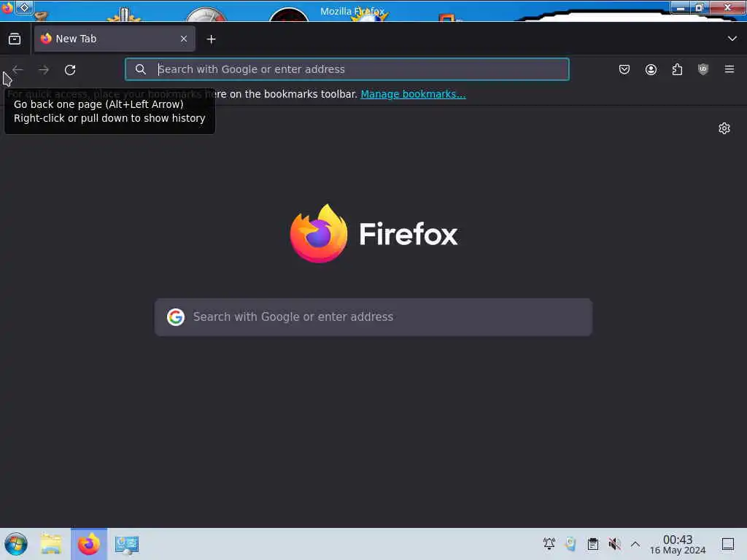Select the New Tab tab
The image size is (747, 560).
click(115, 39)
